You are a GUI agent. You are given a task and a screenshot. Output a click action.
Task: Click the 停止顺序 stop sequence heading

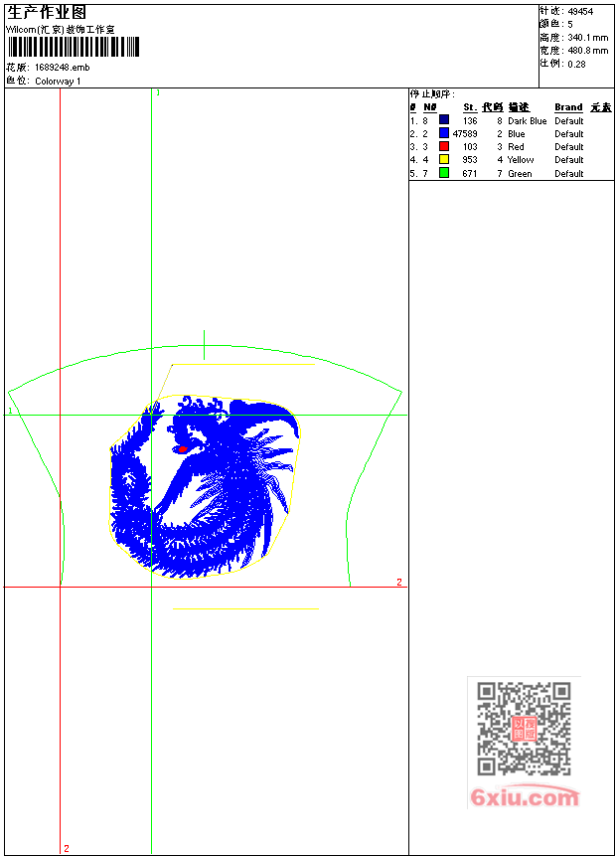432,93
